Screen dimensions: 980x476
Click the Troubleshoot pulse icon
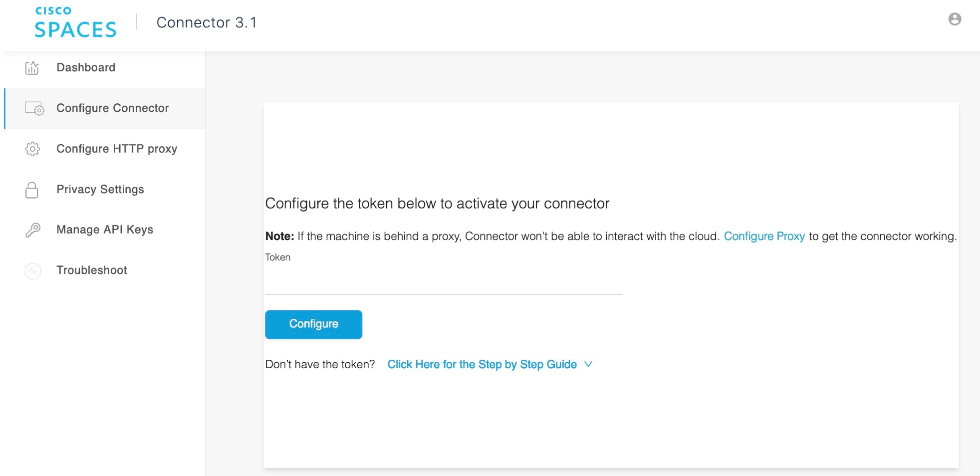pos(33,271)
